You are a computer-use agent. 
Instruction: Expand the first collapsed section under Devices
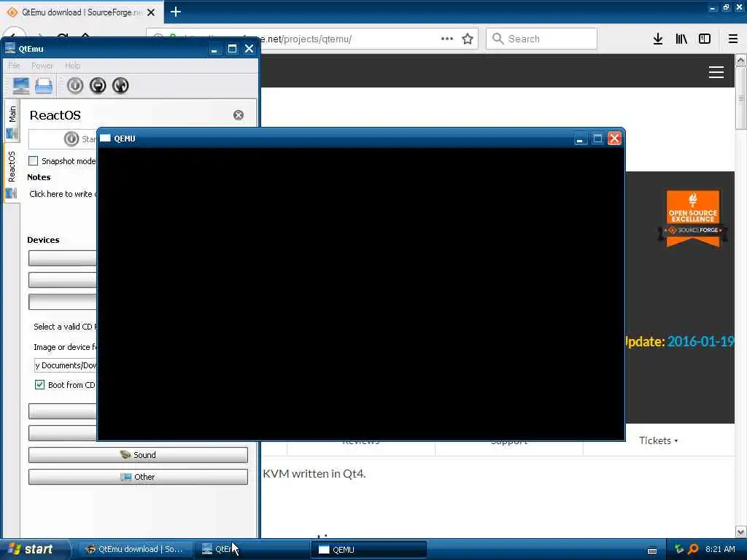point(63,258)
